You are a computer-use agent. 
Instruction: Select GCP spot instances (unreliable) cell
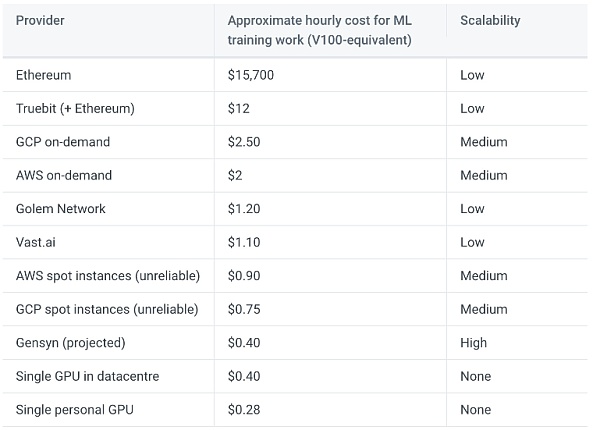tap(107, 309)
